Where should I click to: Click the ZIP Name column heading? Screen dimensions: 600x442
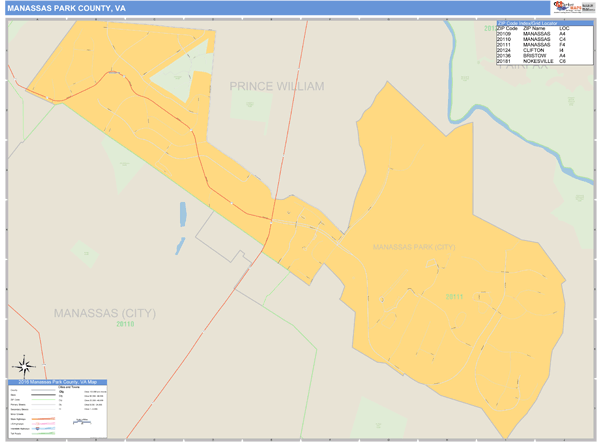point(534,28)
